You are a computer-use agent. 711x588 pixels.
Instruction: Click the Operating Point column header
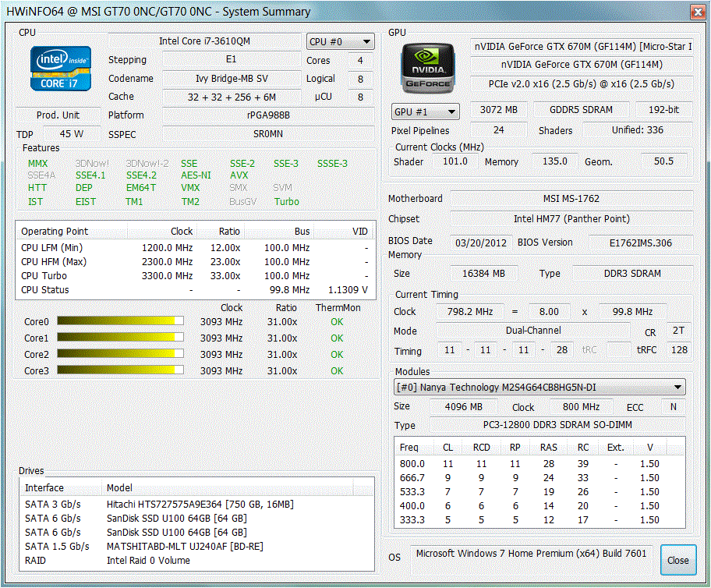[73, 232]
